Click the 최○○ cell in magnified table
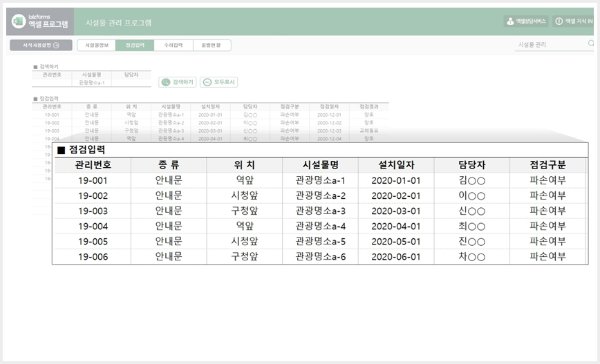Screen dimensions: 600x364 (472, 227)
